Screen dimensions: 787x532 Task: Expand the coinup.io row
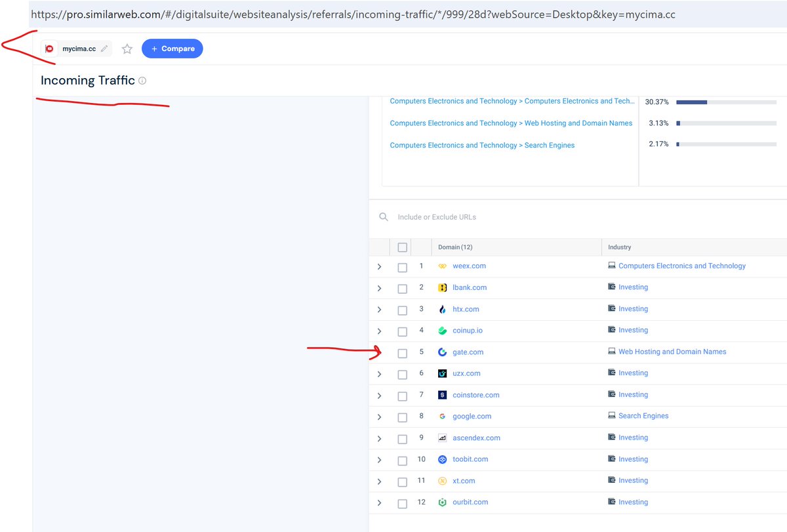click(379, 331)
